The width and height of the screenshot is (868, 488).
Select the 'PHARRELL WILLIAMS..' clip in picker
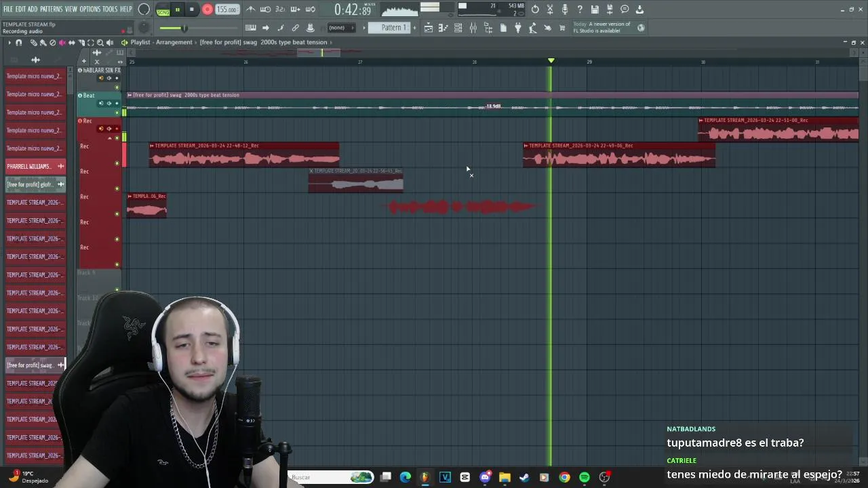pyautogui.click(x=35, y=166)
